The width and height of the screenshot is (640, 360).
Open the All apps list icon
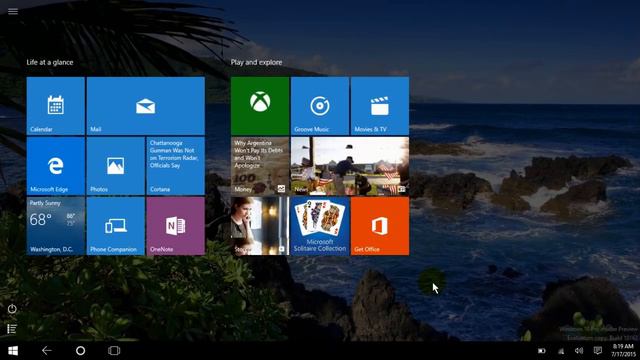point(12,329)
